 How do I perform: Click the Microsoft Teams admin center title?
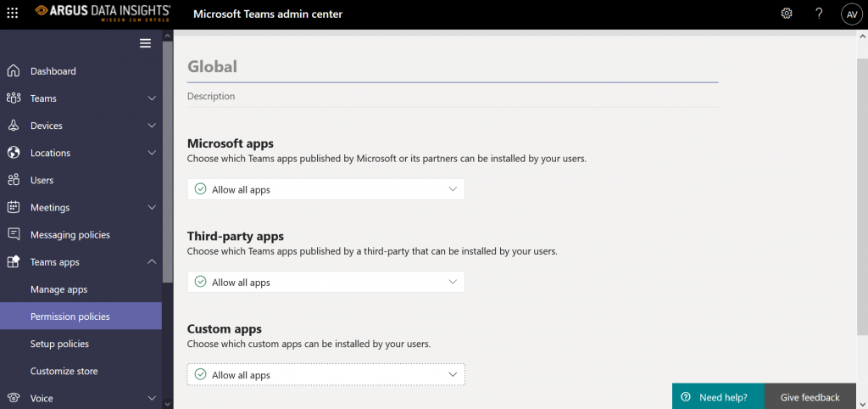268,14
